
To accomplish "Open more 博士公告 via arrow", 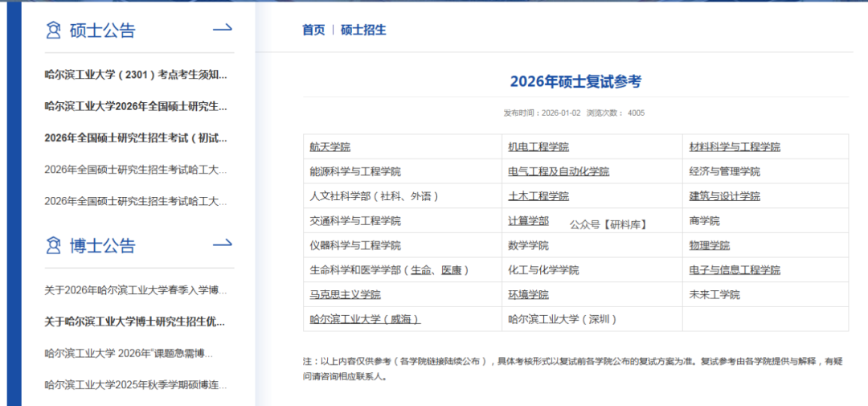I will point(222,244).
